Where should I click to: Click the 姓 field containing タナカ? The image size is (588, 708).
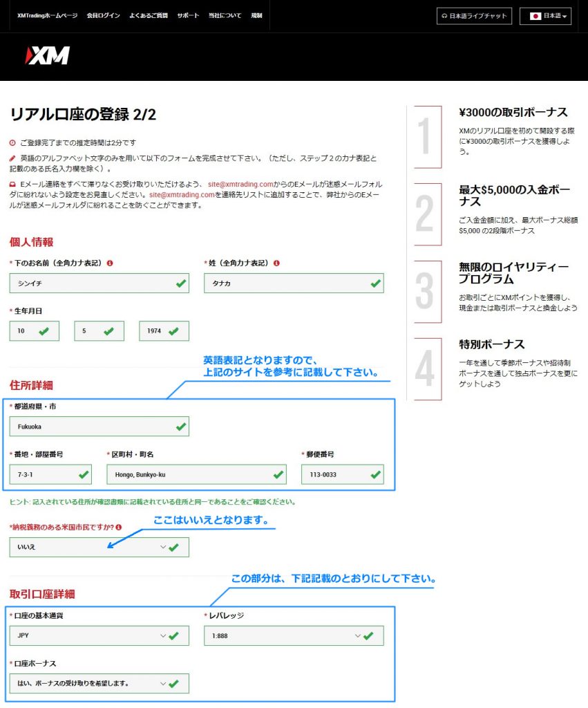coord(294,283)
